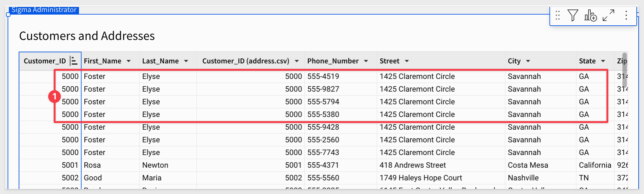This screenshot has width=644, height=194.
Task: Click the red step 1 annotation badge
Action: point(54,96)
